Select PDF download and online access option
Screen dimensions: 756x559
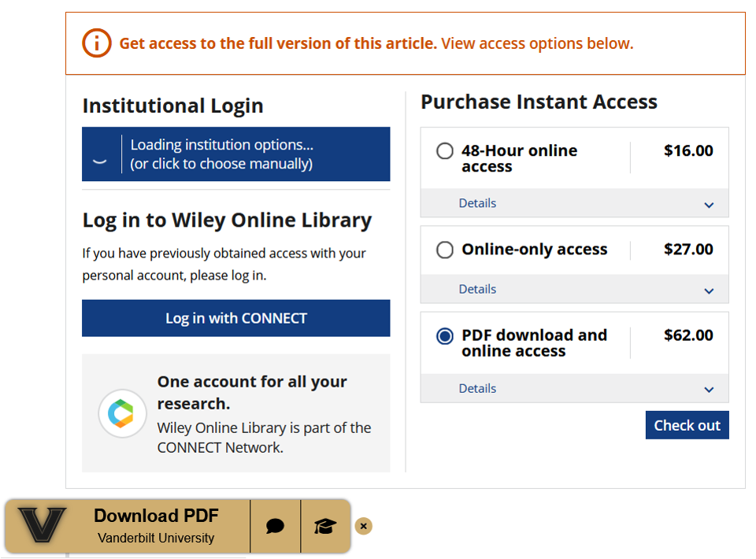pos(445,335)
